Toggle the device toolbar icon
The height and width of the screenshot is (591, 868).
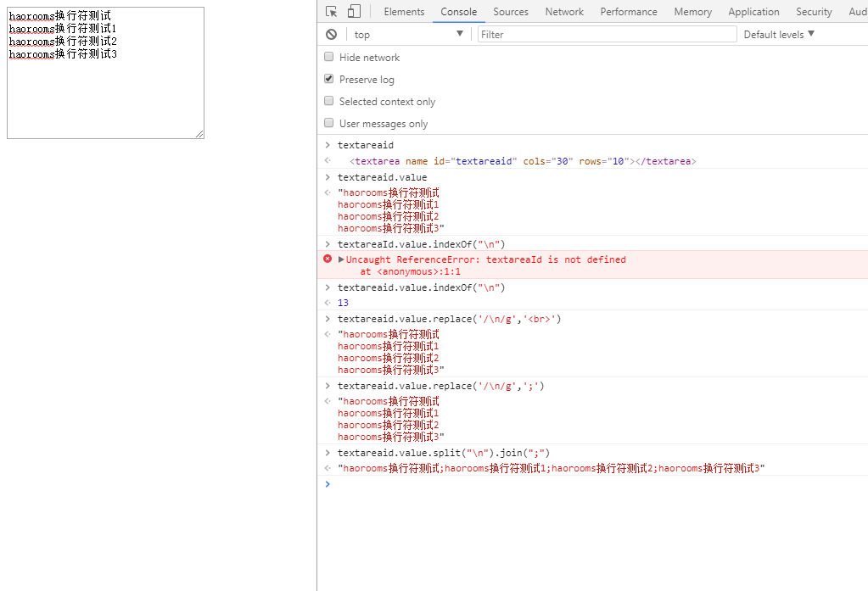[x=354, y=12]
